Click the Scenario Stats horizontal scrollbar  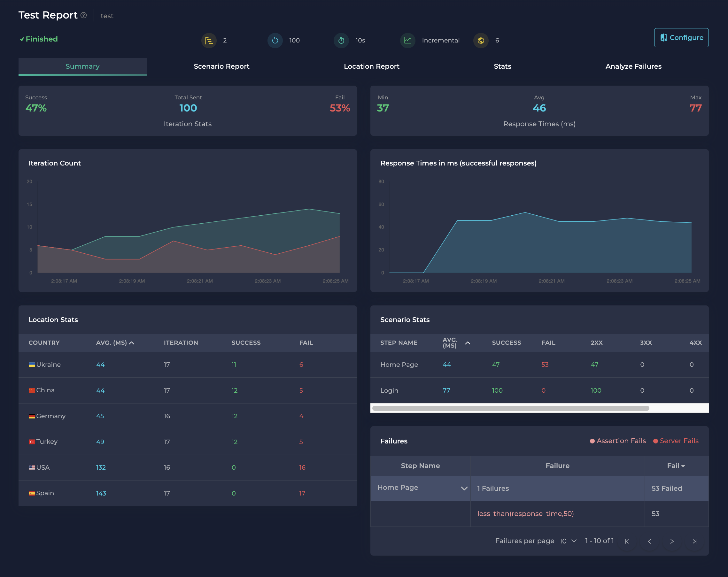point(510,408)
